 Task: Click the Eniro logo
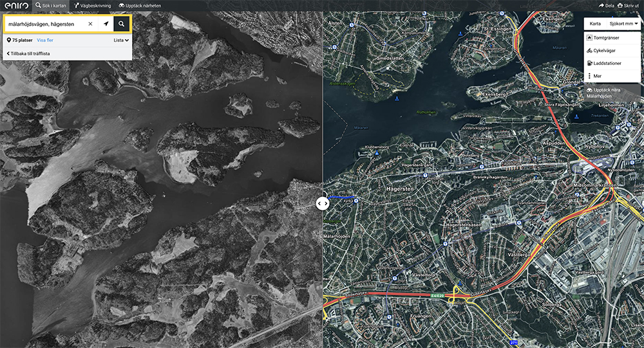tap(17, 5)
